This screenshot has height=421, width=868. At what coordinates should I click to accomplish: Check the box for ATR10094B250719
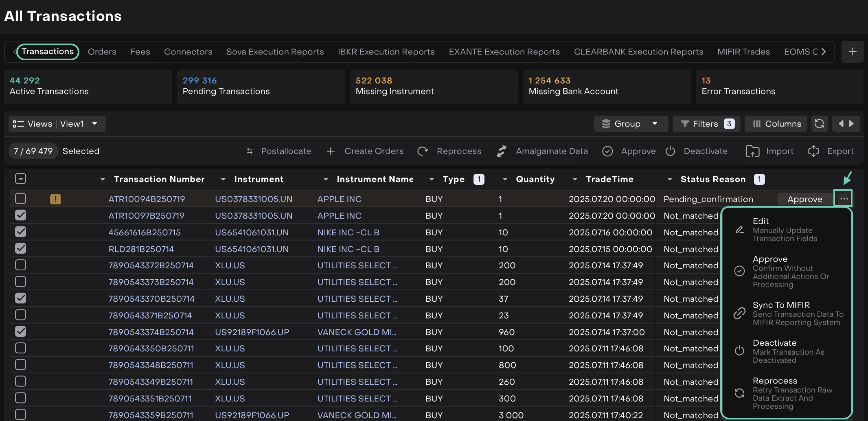(x=20, y=199)
